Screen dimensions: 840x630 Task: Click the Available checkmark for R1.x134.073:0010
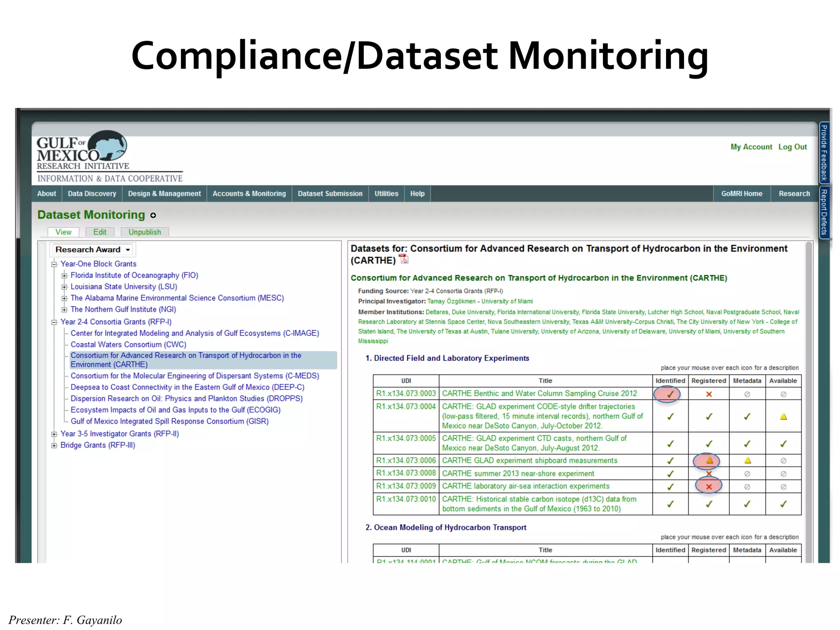click(783, 504)
